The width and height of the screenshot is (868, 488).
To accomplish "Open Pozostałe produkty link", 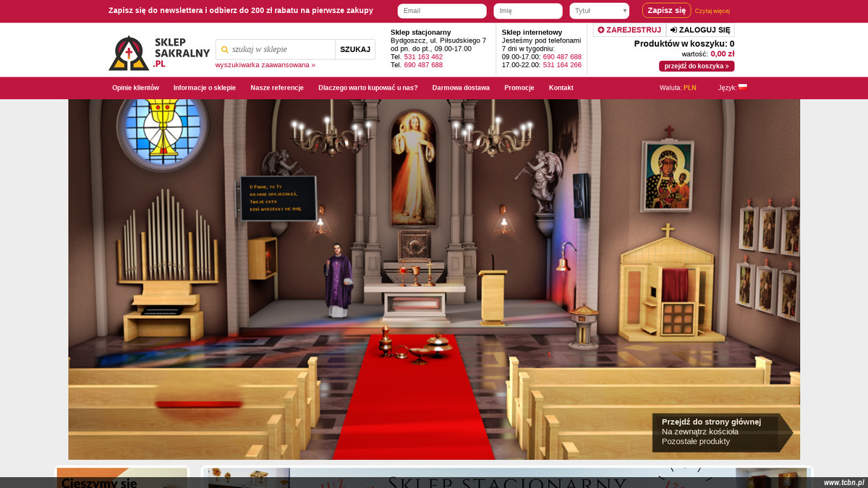I will (696, 441).
